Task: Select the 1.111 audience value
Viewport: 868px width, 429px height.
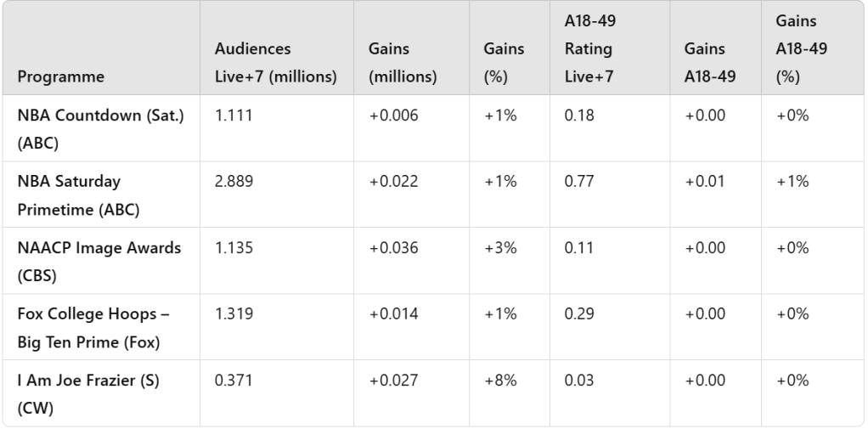Action: pyautogui.click(x=233, y=115)
